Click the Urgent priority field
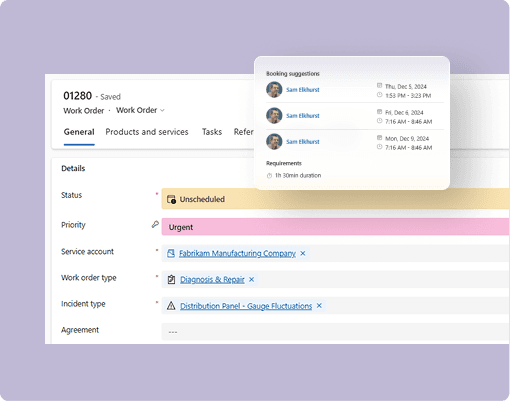This screenshot has width=514, height=401. [335, 227]
